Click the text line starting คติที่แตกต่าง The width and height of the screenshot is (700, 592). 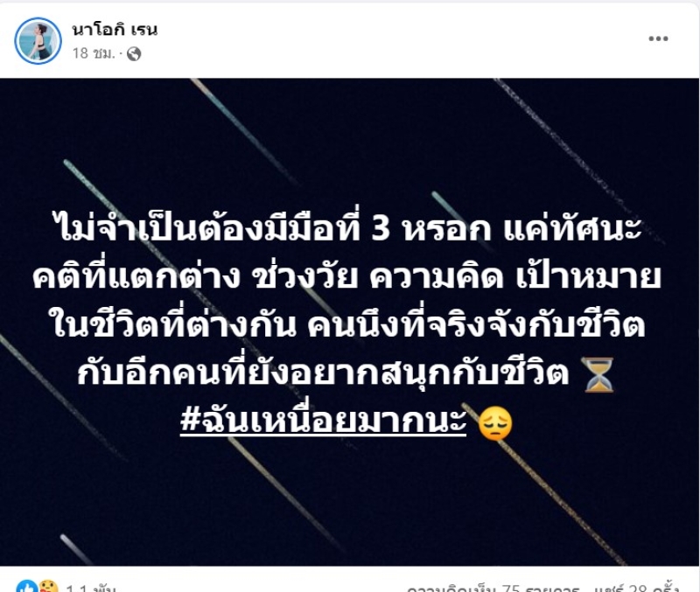[x=346, y=276]
